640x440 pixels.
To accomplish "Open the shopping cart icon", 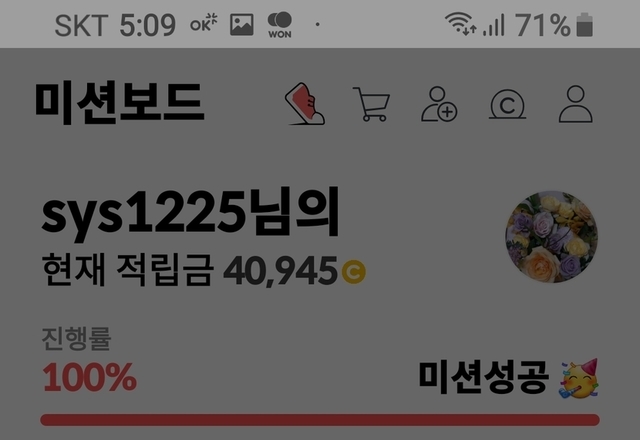I will point(371,104).
